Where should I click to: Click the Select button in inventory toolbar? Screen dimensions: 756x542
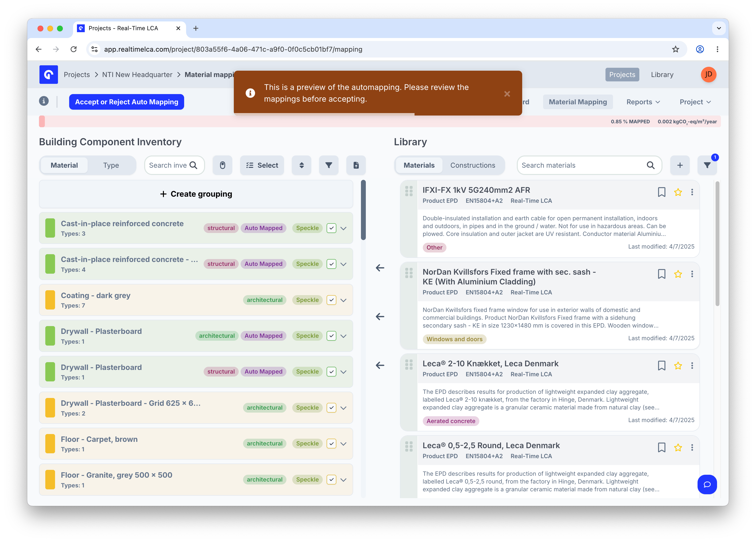262,165
